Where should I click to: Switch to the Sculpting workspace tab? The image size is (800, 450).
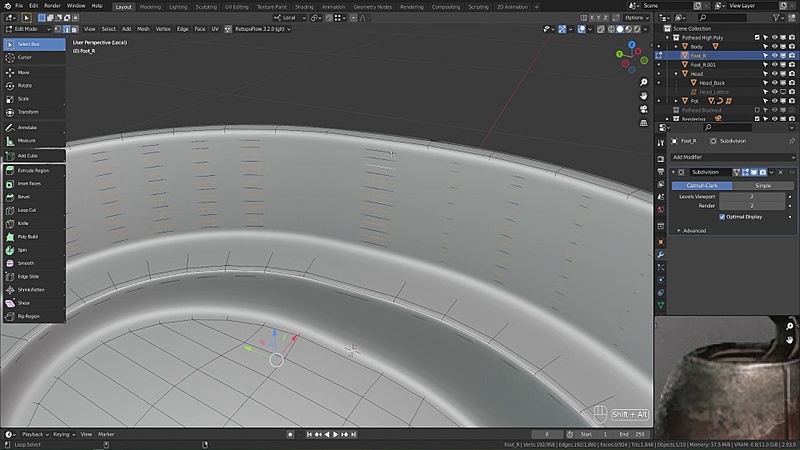[x=206, y=7]
